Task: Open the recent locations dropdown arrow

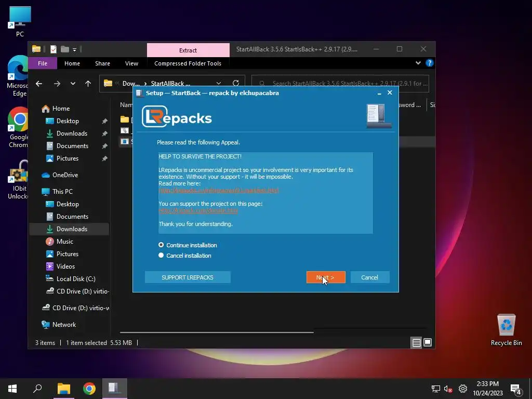Action: coord(73,84)
